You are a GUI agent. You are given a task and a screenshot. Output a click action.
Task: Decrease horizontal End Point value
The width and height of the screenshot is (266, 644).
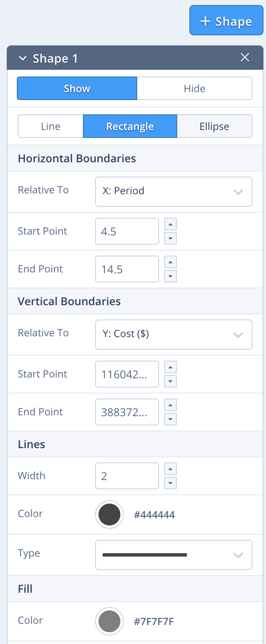(x=170, y=276)
